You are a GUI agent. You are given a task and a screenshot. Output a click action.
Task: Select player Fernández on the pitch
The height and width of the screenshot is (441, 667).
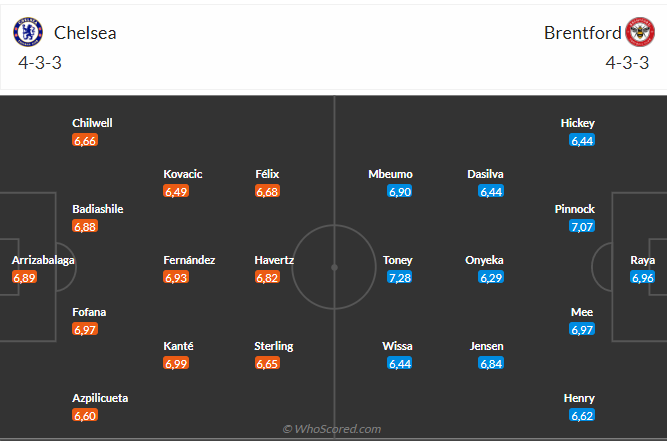coord(189,260)
